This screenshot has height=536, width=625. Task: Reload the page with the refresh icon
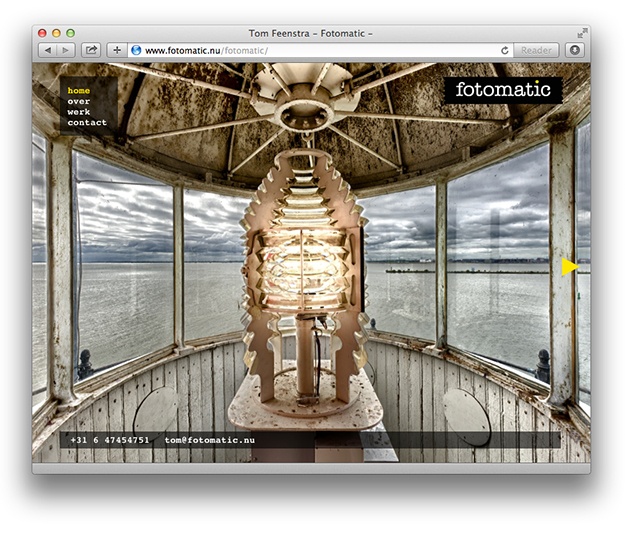pos(505,50)
